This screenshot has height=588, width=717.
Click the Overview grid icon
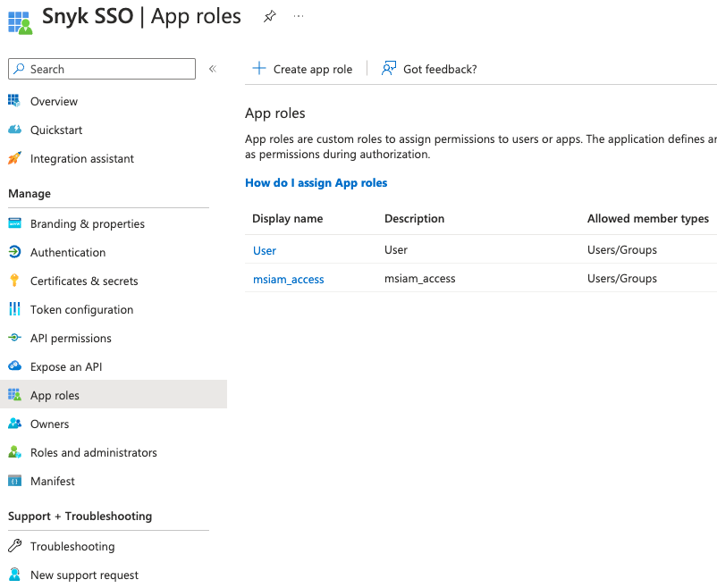pyautogui.click(x=14, y=101)
